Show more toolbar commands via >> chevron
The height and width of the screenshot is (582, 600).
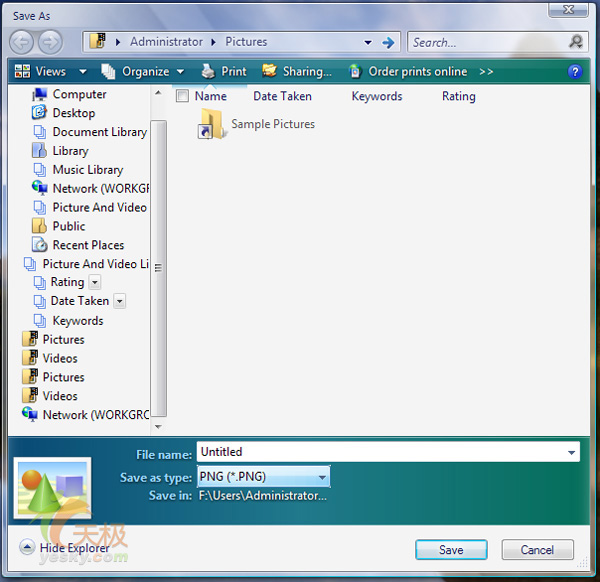click(486, 72)
